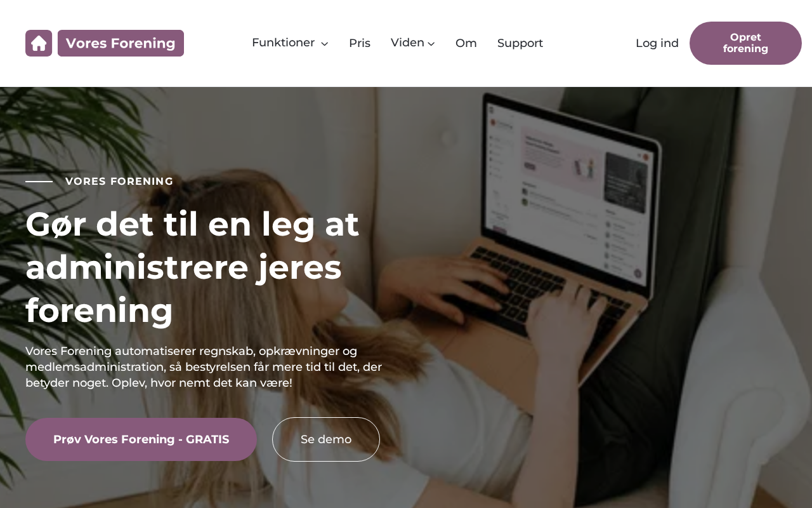Expand the Funktioner dropdown menu
This screenshot has width=812, height=508.
tap(290, 43)
